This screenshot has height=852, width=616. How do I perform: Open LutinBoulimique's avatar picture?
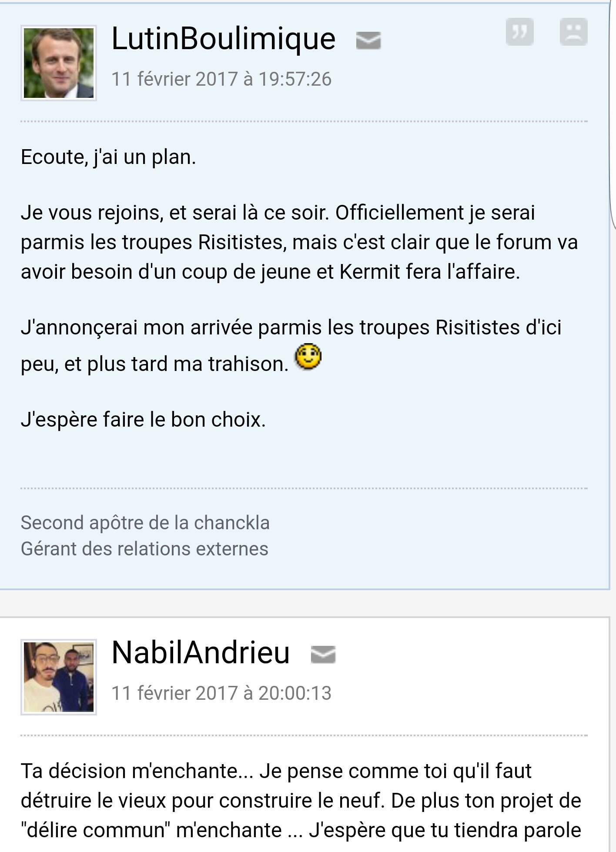(x=58, y=63)
